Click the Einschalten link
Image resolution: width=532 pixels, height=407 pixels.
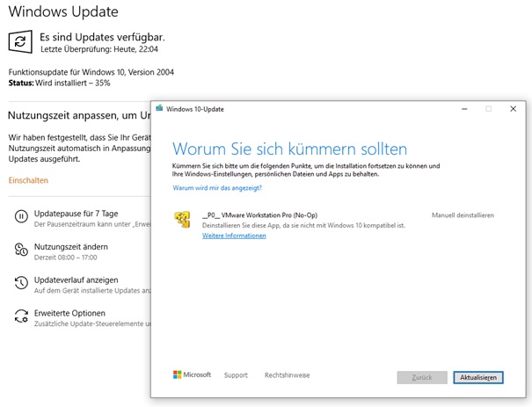click(x=28, y=180)
